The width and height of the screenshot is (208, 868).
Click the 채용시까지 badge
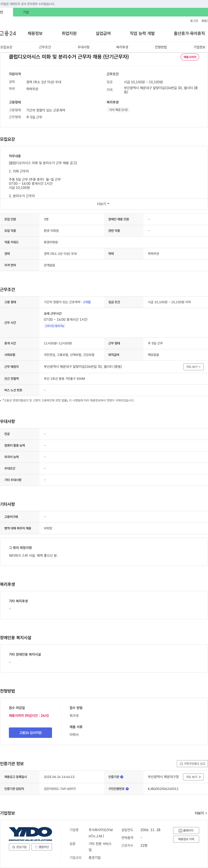click(190, 57)
